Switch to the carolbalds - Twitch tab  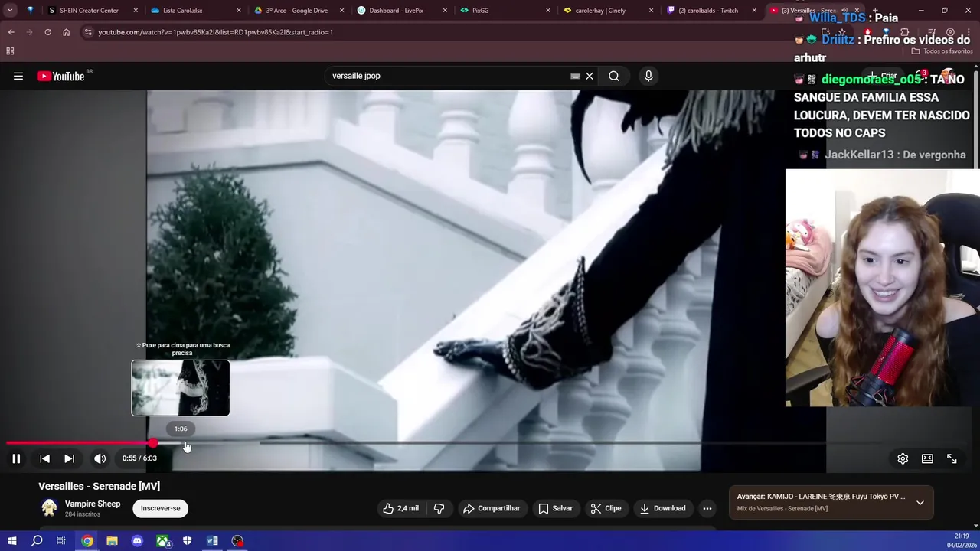pos(708,11)
